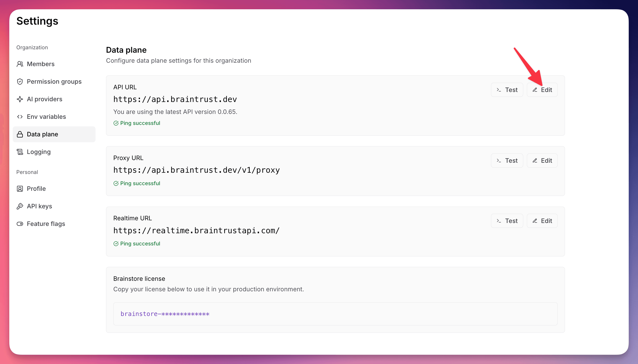638x364 pixels.
Task: Select the Data plane sidebar item
Action: [54, 134]
